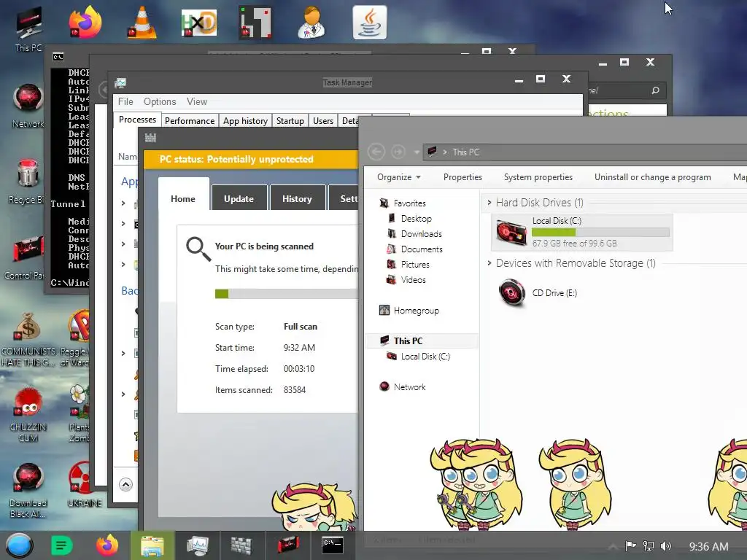Image resolution: width=747 pixels, height=560 pixels.
Task: Open green notes app in taskbar
Action: [x=61, y=545]
